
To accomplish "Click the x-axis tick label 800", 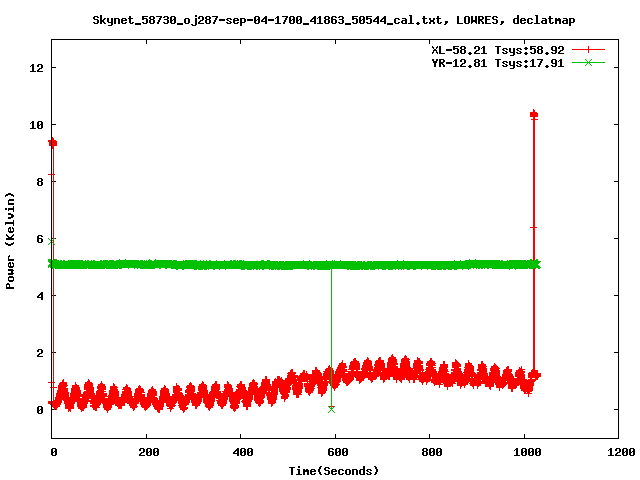I will tap(432, 452).
